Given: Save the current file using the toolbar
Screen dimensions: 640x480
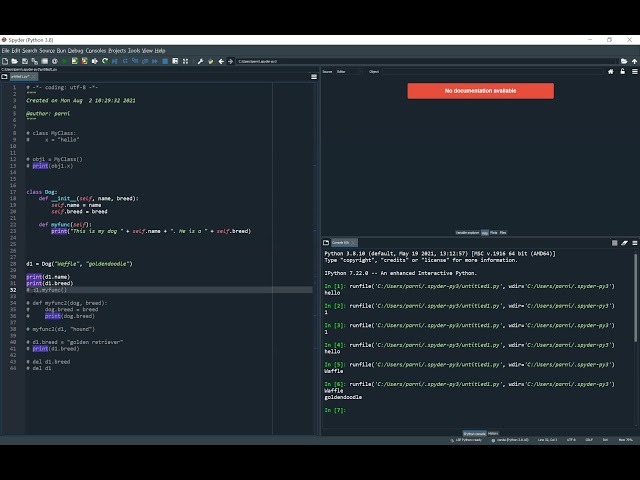Looking at the screenshot, I should (25, 61).
